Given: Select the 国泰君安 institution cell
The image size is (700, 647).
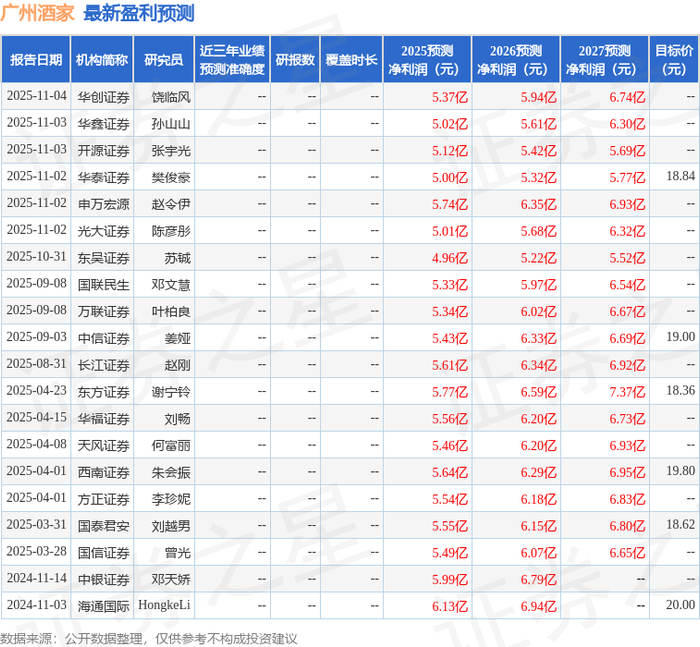Looking at the screenshot, I should [104, 526].
